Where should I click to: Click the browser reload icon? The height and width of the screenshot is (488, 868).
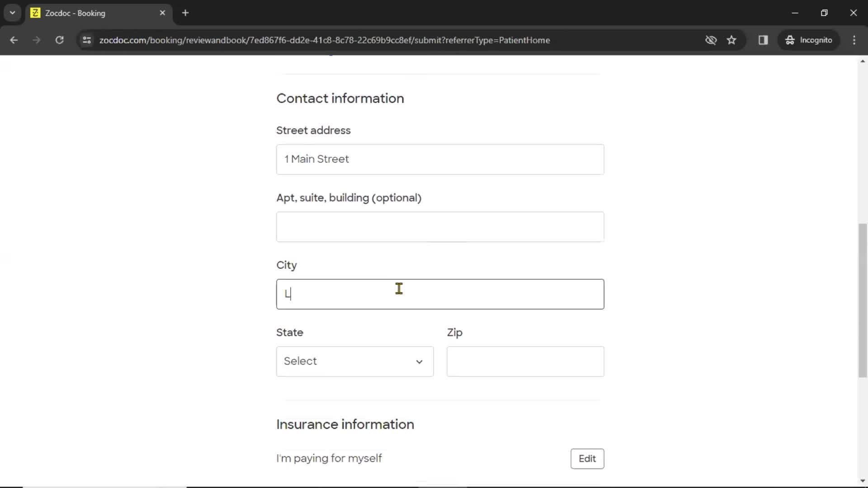pos(59,40)
